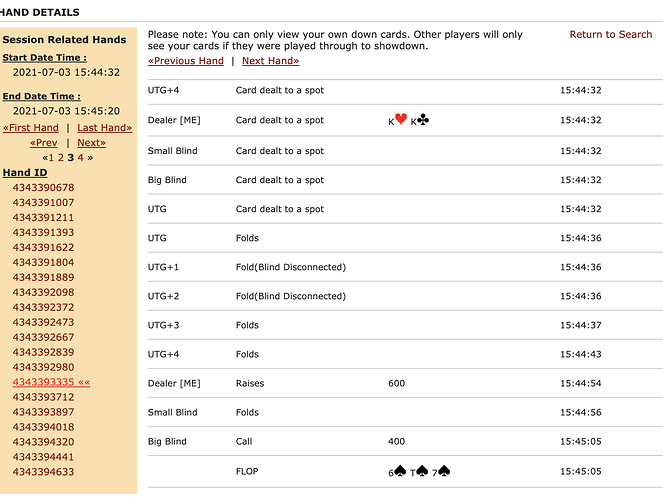The height and width of the screenshot is (500, 663).
Task: Jump to Last Hand» in session
Action: 104,128
